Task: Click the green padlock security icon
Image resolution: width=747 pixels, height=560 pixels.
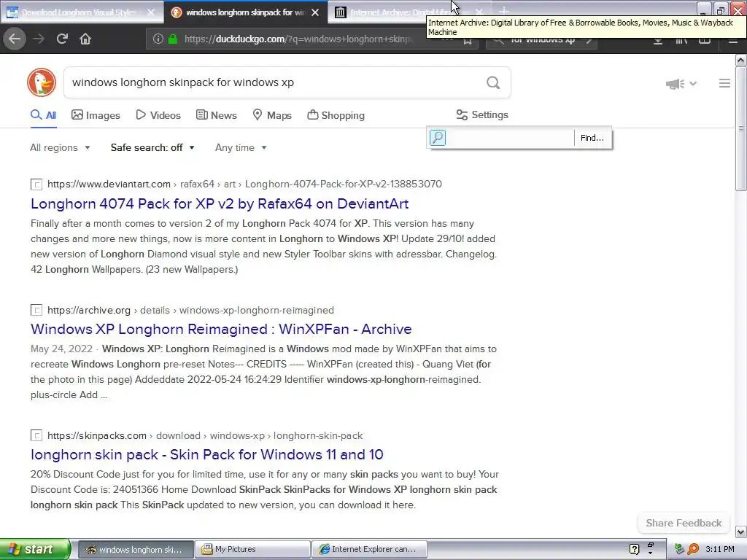Action: point(173,39)
